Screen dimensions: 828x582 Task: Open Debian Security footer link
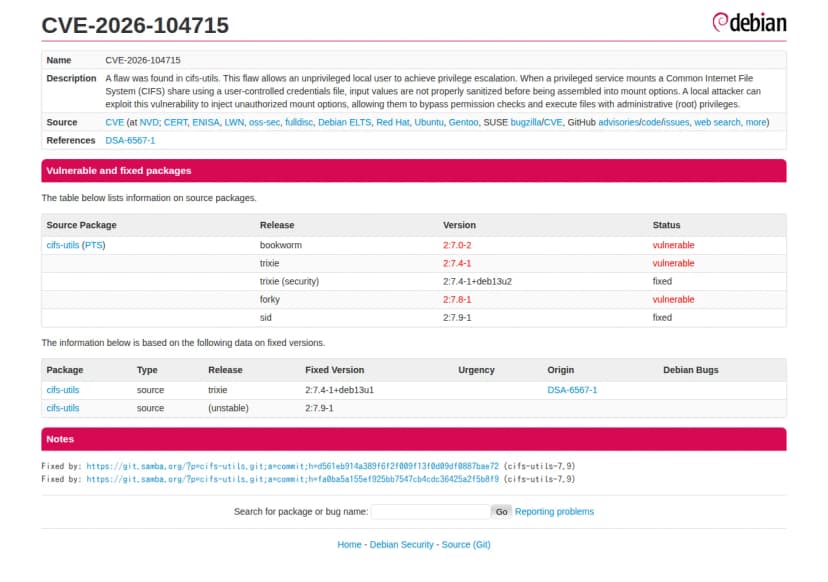tap(401, 545)
